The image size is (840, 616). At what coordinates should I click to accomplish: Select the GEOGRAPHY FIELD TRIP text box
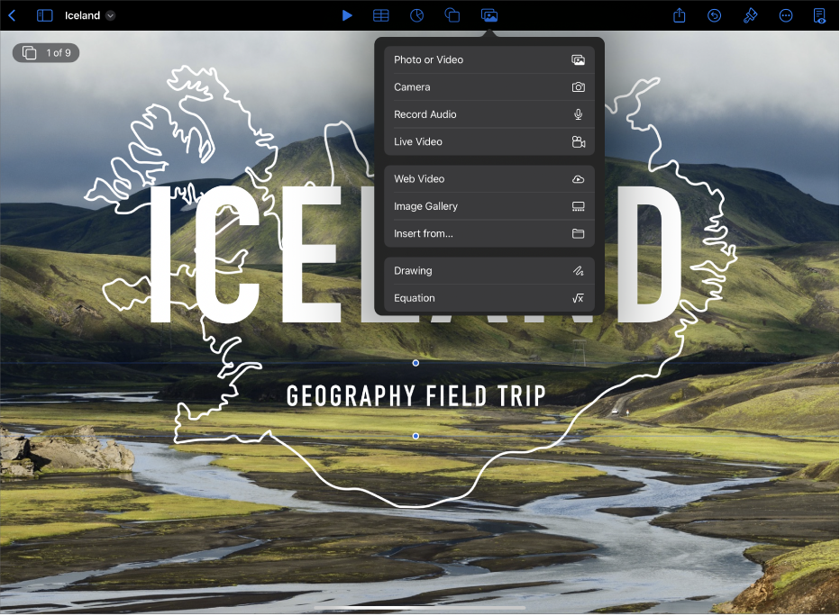(415, 396)
